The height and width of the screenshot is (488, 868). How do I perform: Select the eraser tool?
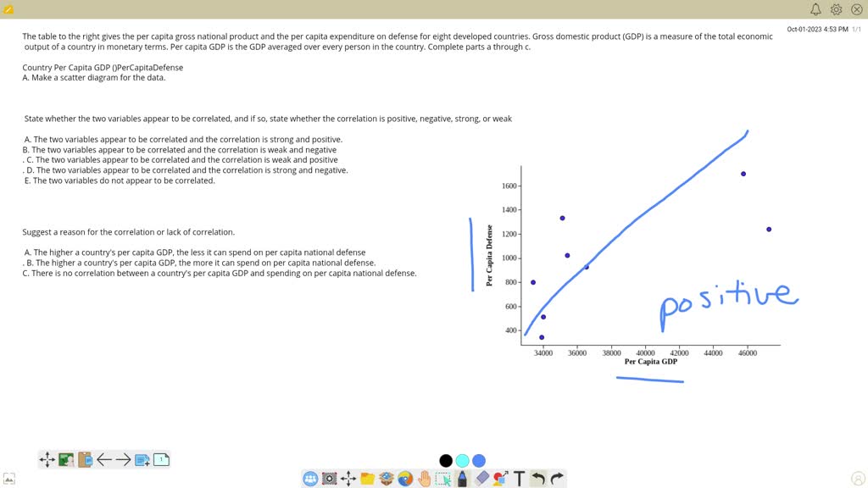(481, 479)
